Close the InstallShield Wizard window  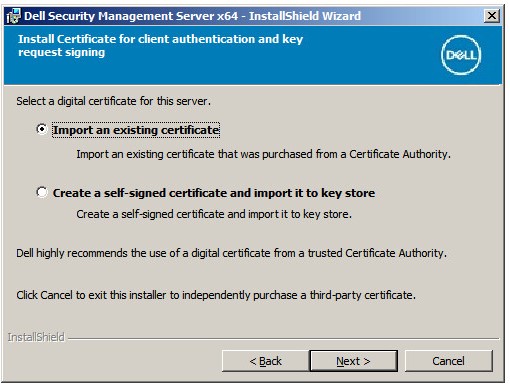tap(491, 16)
